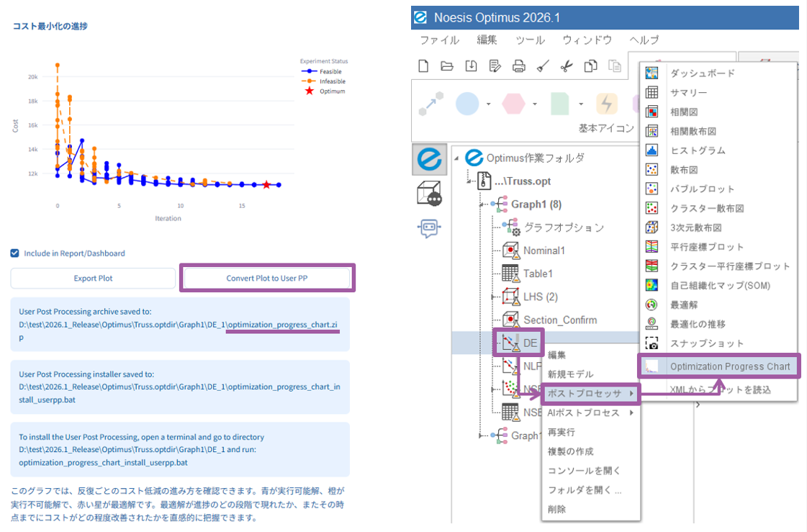Open the ヘルプ menu

[x=644, y=40]
